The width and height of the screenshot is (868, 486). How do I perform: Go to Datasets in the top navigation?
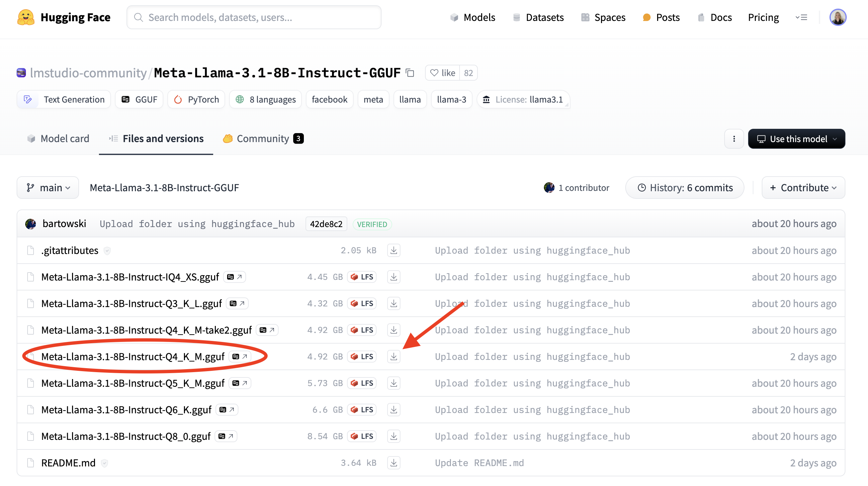(x=538, y=17)
